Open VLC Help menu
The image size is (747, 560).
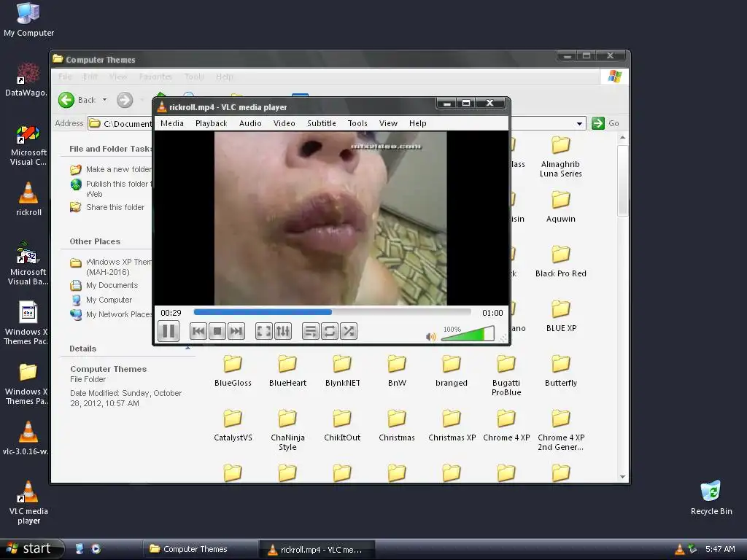click(418, 123)
